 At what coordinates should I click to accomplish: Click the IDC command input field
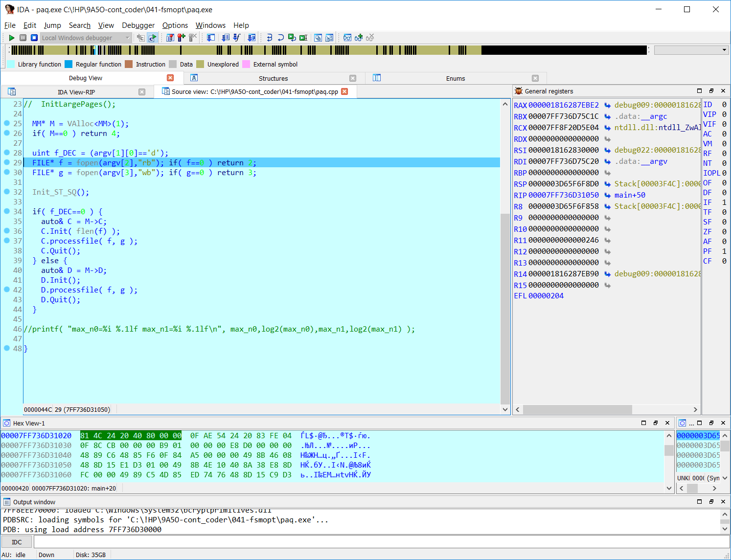click(x=381, y=542)
